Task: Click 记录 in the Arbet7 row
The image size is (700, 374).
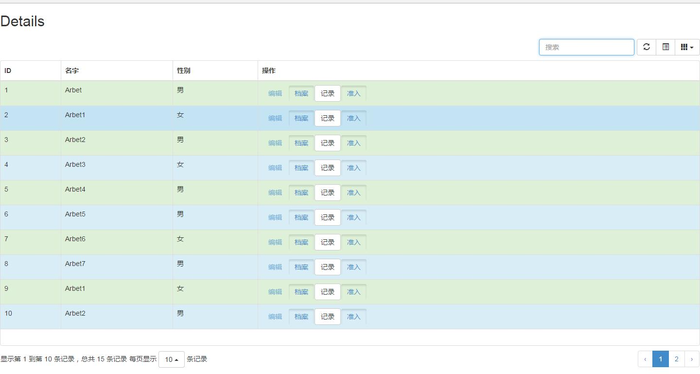Action: 328,267
